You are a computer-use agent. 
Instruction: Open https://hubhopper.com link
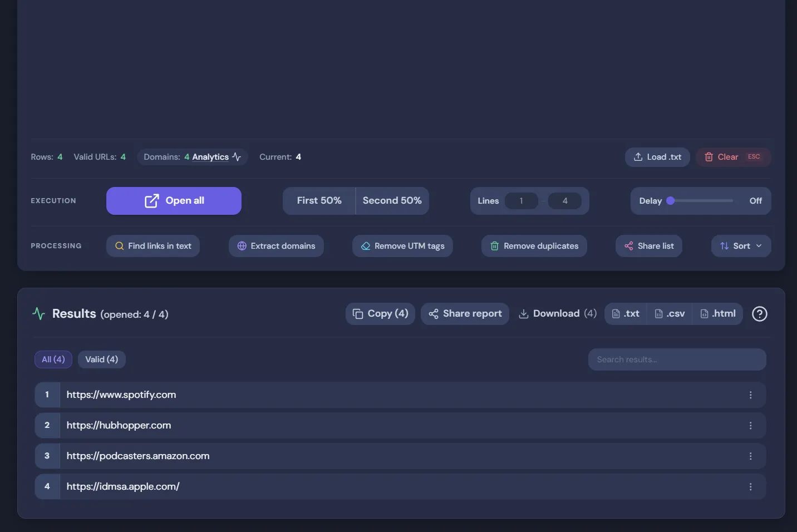[x=119, y=426]
